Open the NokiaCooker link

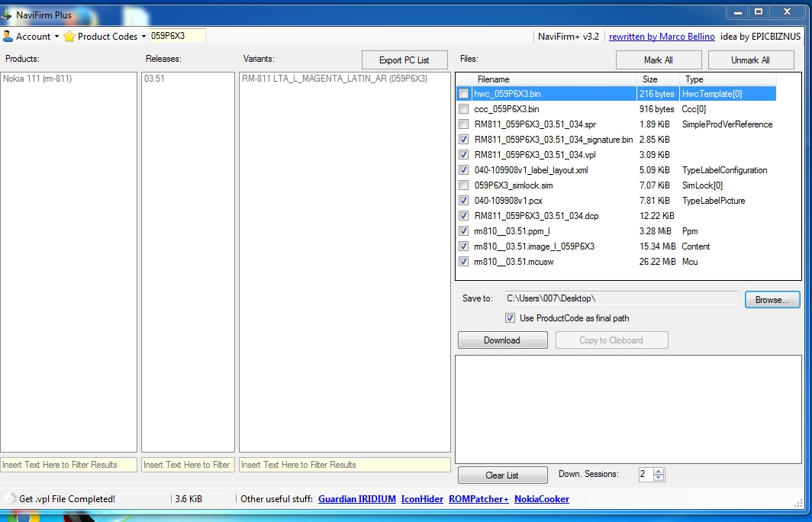point(542,498)
